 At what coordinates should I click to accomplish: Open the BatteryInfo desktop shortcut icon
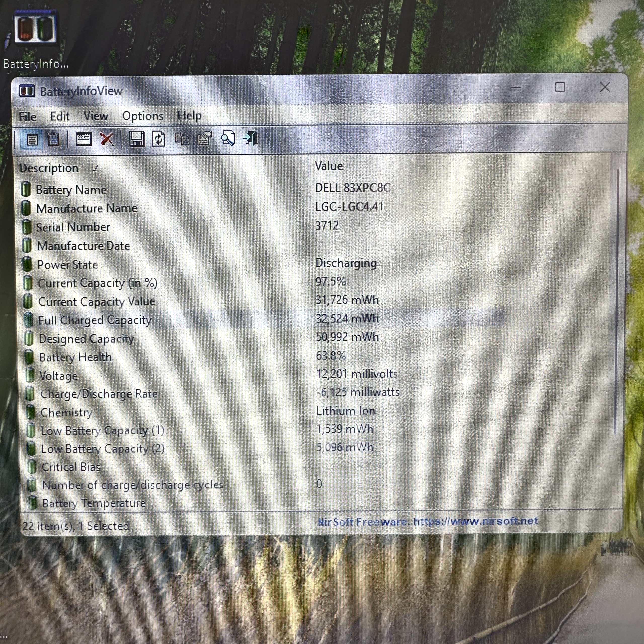(x=35, y=30)
